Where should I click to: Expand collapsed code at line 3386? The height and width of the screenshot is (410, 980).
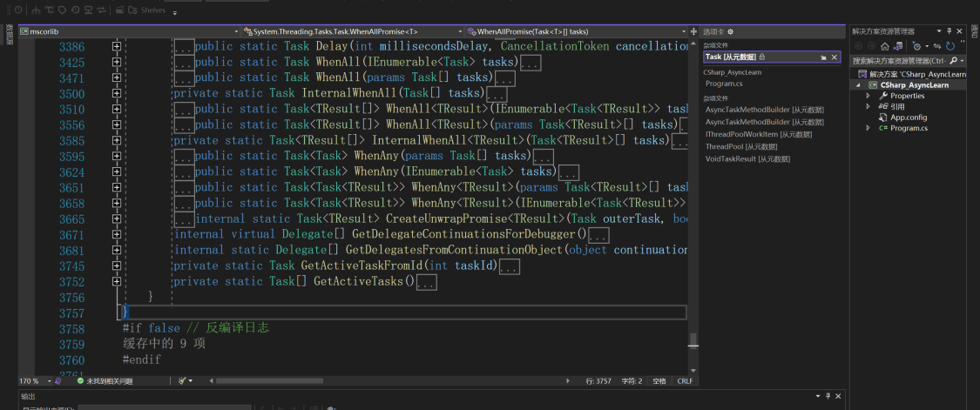tap(116, 46)
